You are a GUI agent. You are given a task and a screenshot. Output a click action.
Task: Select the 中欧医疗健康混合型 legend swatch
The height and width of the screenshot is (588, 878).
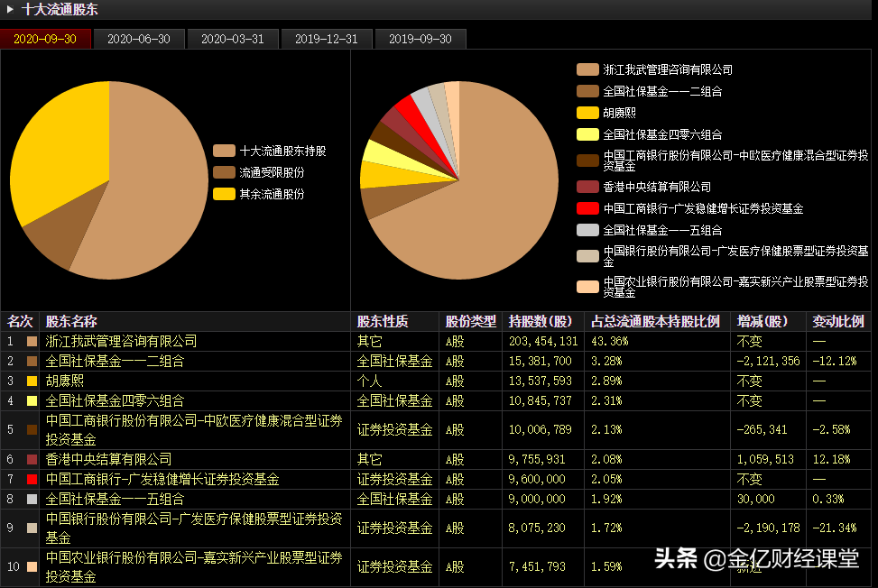(x=587, y=161)
